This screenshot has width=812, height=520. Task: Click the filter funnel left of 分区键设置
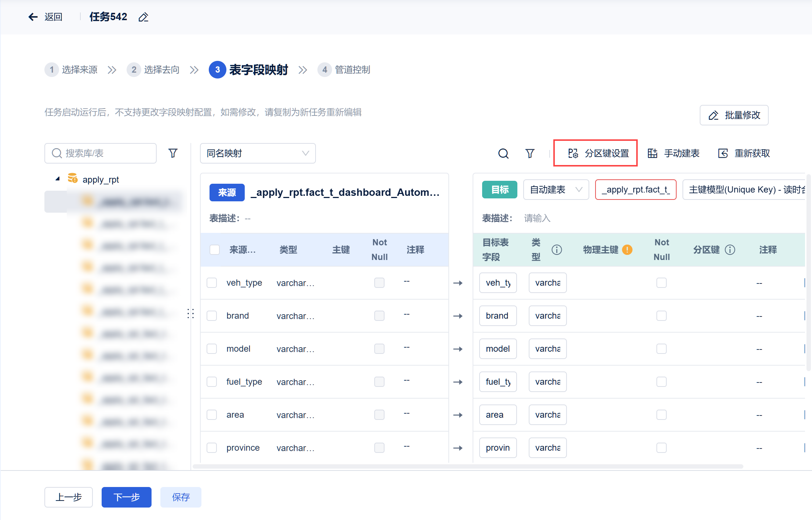point(529,153)
